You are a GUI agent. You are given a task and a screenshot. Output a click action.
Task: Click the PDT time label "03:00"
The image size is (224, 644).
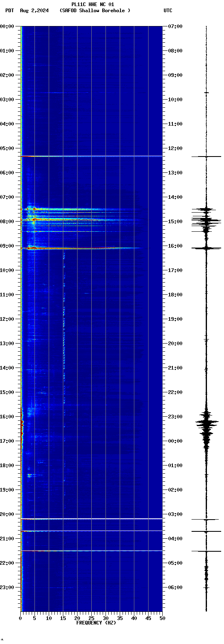[x=7, y=100]
